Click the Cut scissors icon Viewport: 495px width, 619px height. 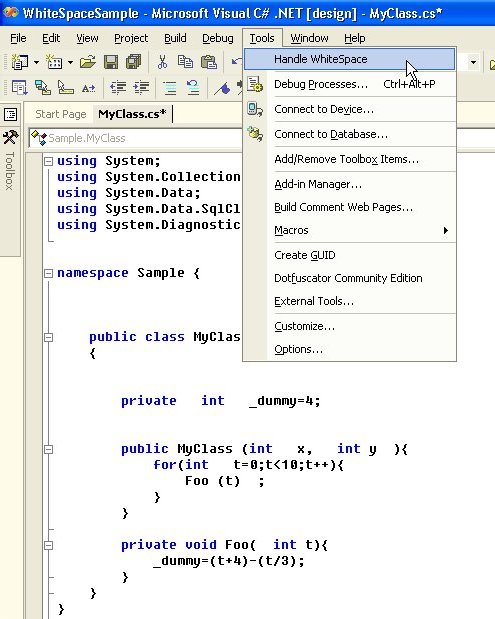coord(162,62)
